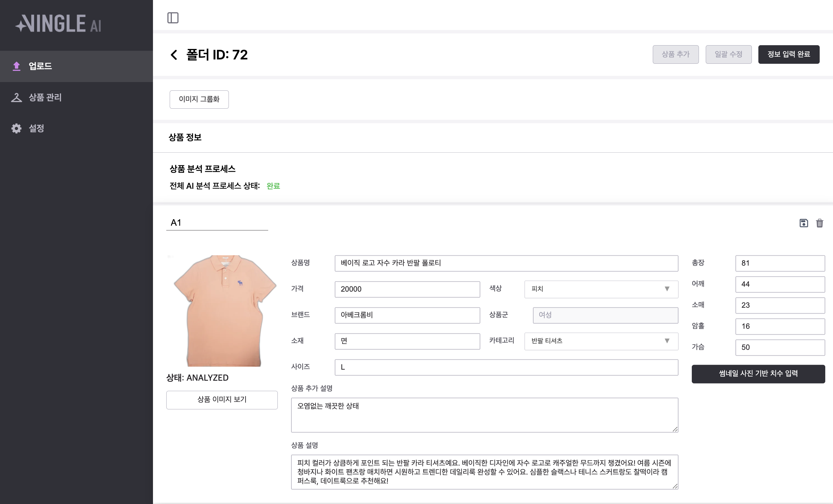Click the 가격 field showing 20000
833x504 pixels.
click(x=407, y=289)
